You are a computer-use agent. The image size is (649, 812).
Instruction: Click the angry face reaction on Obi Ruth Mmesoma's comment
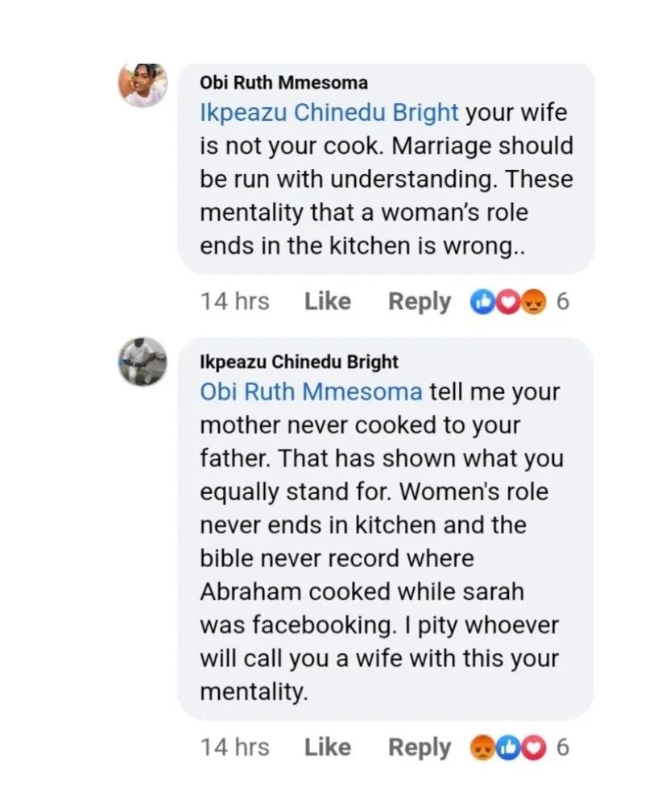533,302
